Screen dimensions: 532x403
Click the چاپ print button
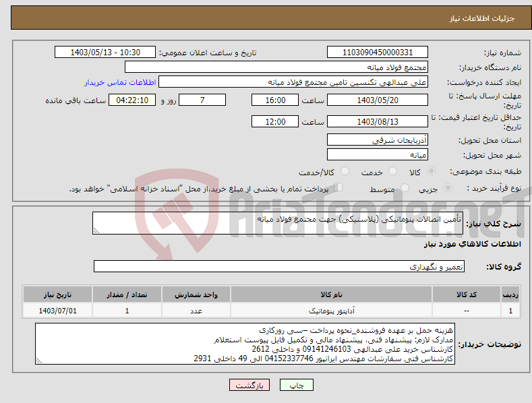point(297,385)
